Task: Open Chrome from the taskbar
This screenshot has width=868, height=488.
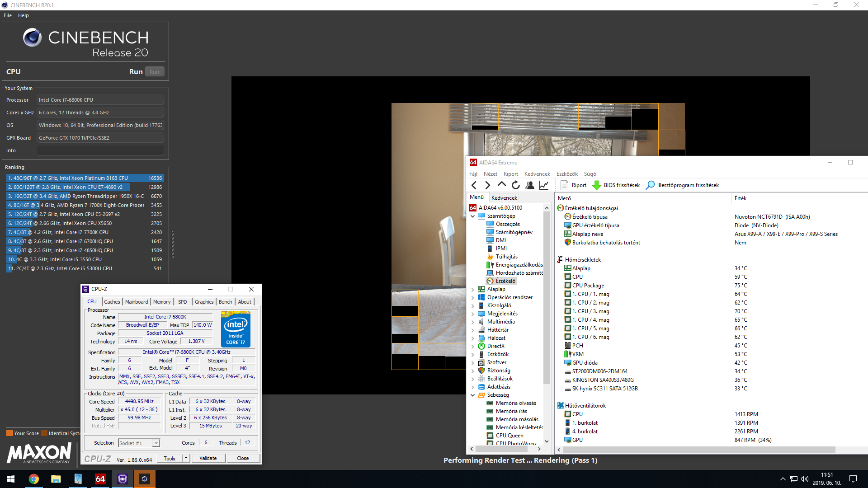Action: (34, 479)
